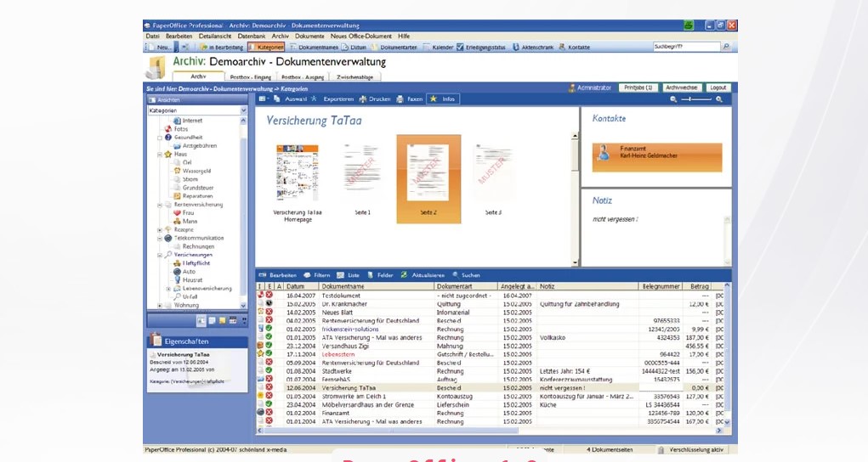Collapse the Versicherungen tree node
The height and width of the screenshot is (462, 868).
point(160,255)
